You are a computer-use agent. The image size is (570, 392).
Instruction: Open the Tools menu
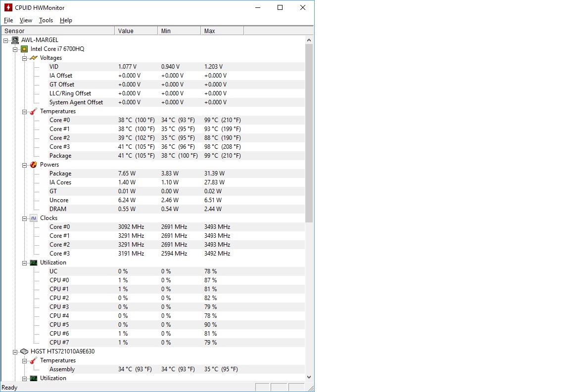(46, 20)
